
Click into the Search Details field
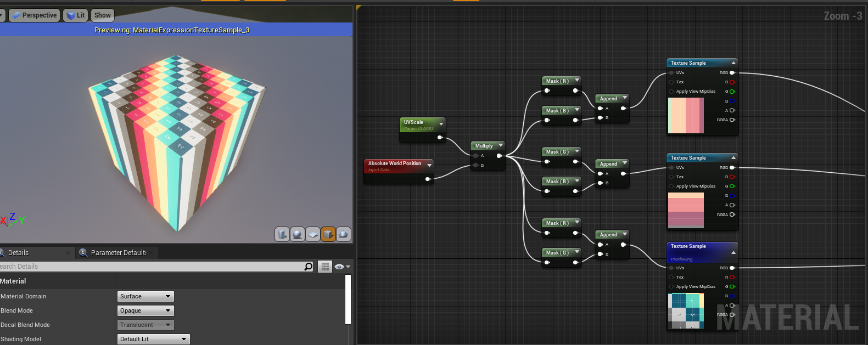click(x=148, y=267)
